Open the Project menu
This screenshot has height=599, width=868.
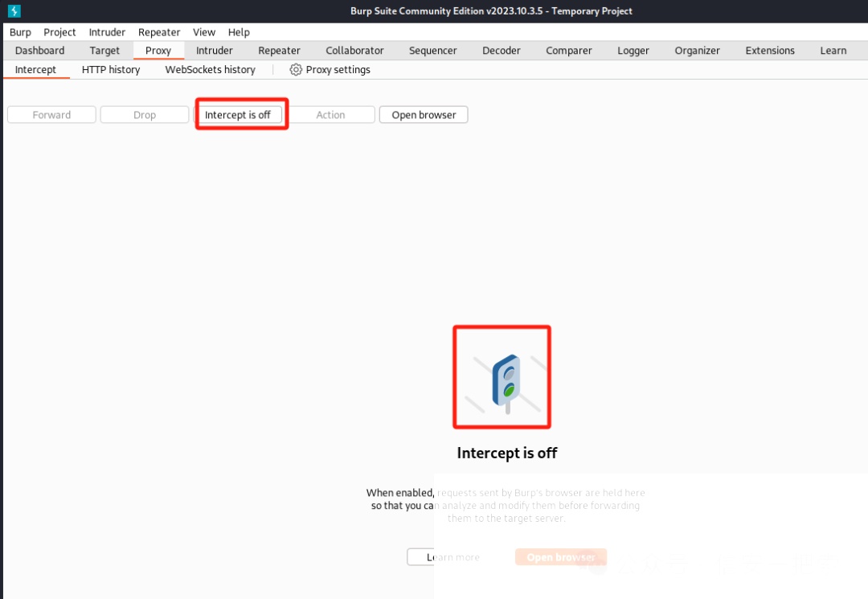(59, 32)
